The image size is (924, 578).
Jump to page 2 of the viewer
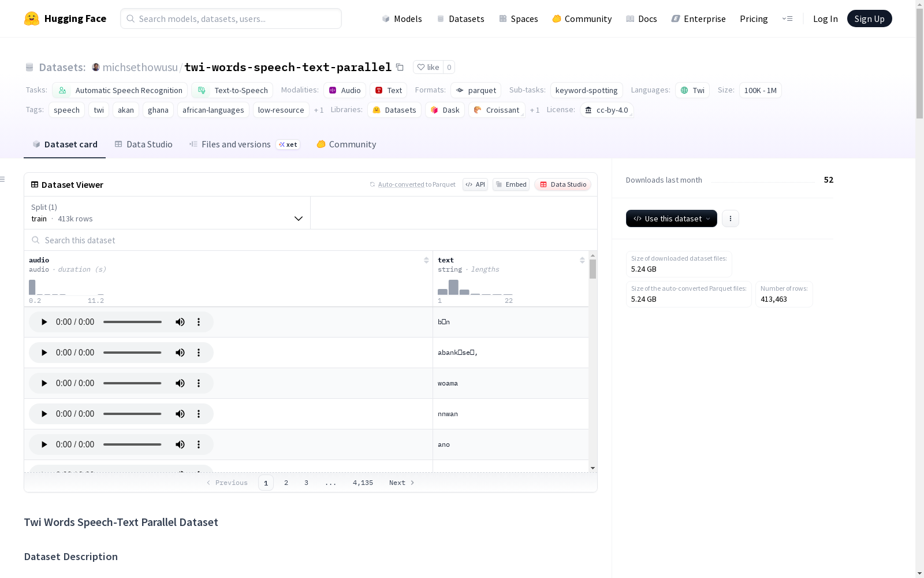coord(286,483)
